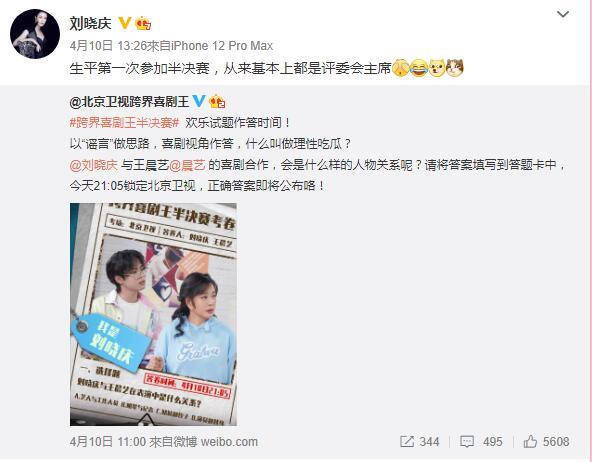Open the @刘晓庆 mention in reposted text

click(94, 165)
